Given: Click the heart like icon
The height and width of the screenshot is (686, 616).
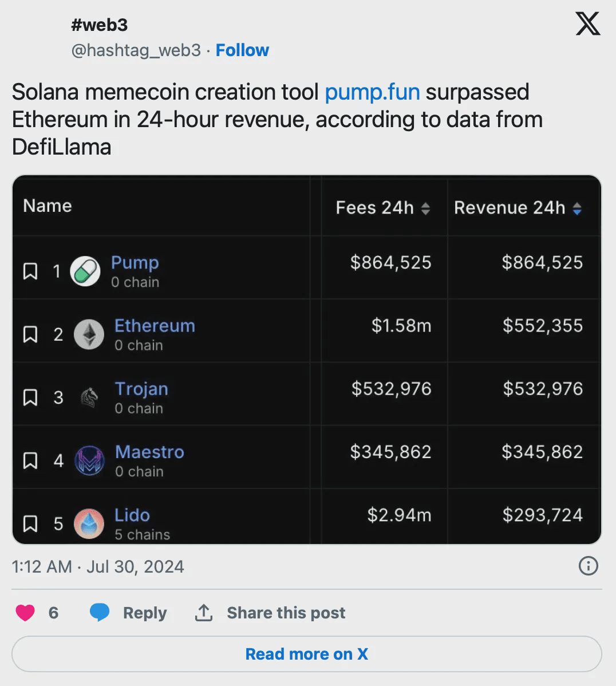Looking at the screenshot, I should click(x=25, y=613).
